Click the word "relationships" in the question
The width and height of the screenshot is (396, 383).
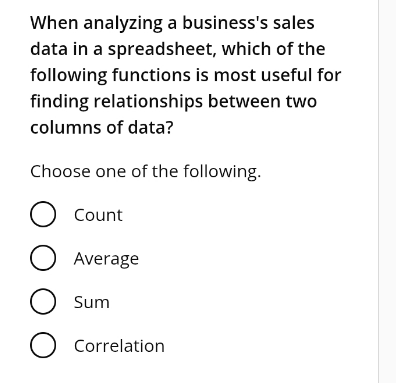148,102
